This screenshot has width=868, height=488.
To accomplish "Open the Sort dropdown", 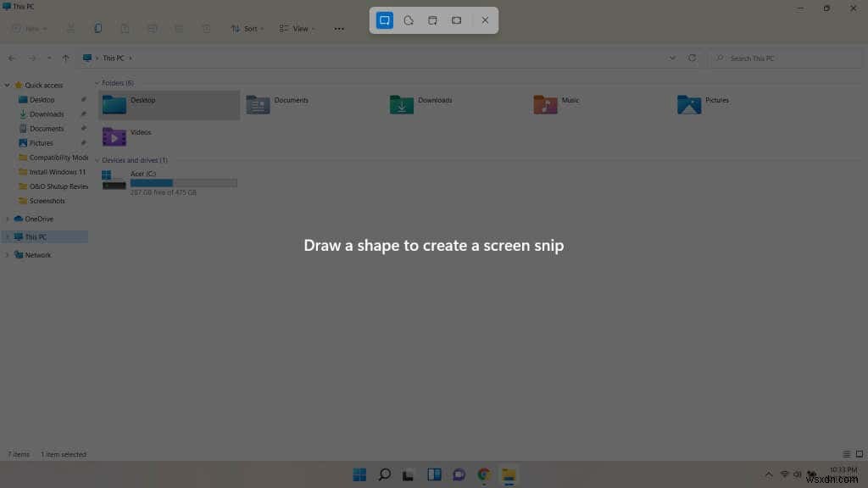I will click(x=248, y=28).
